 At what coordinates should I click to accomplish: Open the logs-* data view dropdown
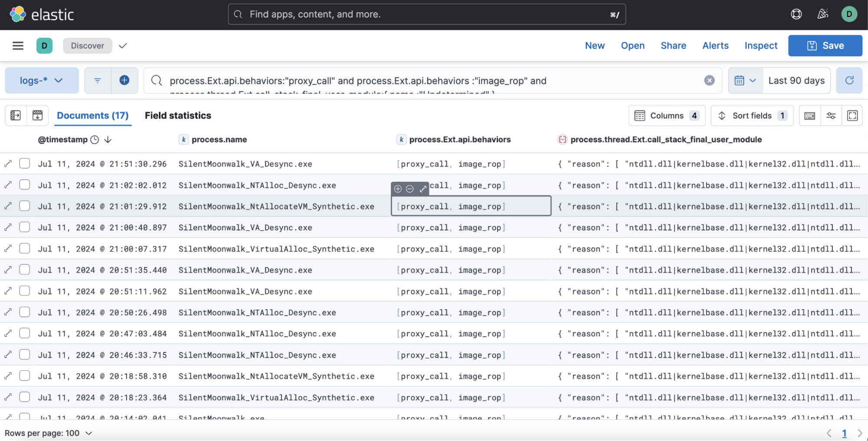(42, 80)
